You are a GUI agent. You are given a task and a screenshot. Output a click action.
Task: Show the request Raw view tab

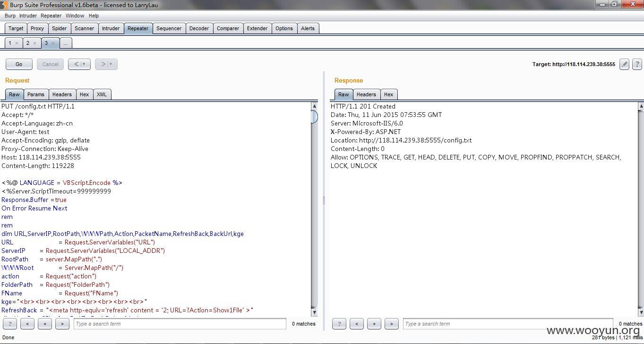click(x=14, y=94)
